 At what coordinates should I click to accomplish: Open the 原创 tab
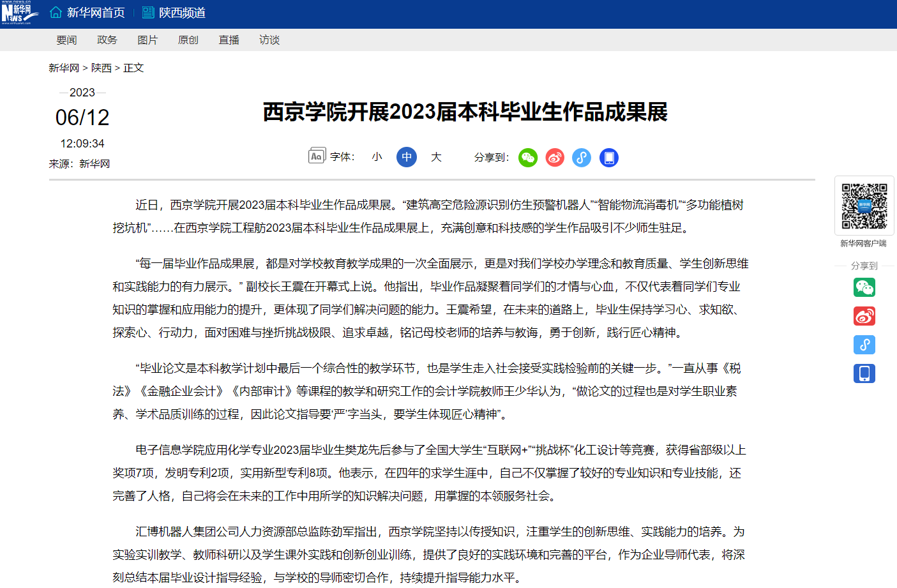[188, 40]
